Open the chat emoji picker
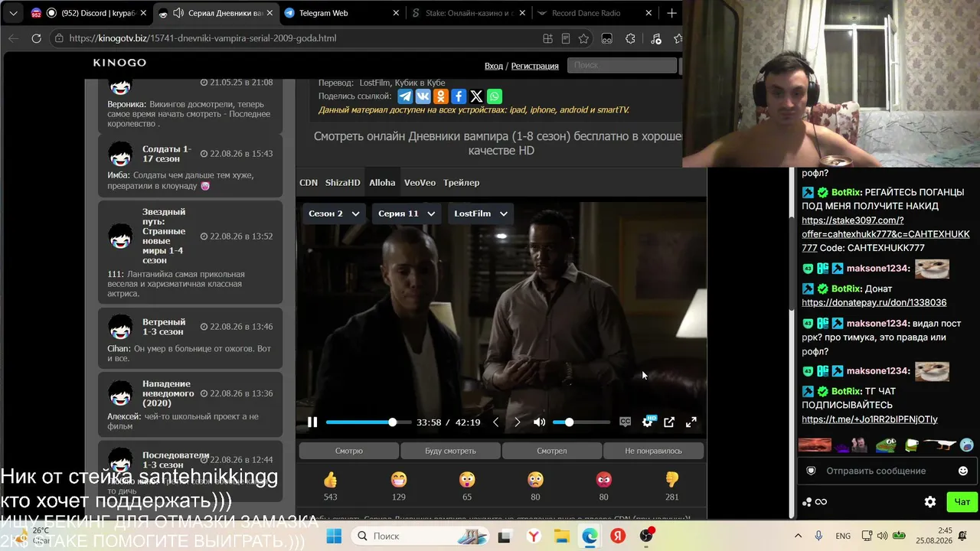The width and height of the screenshot is (980, 551). click(x=963, y=471)
